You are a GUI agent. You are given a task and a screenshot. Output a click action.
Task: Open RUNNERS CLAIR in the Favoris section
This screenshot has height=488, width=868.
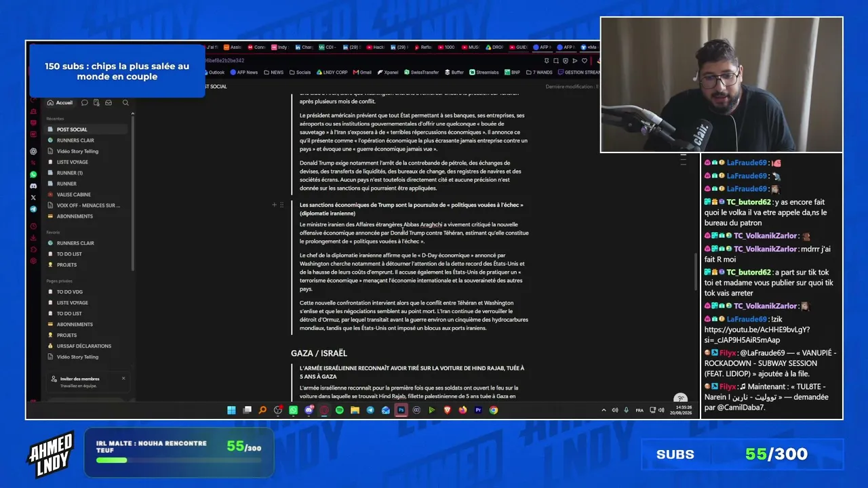[86, 243]
